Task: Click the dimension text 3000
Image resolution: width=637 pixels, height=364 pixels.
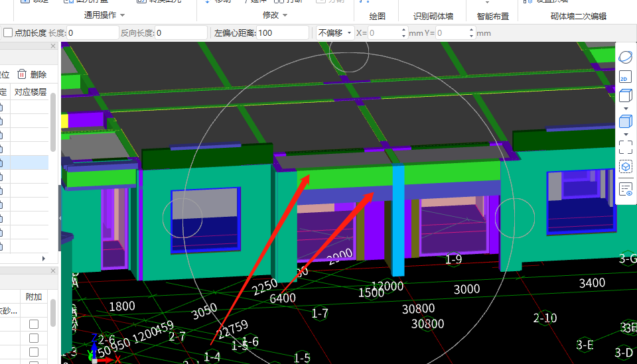Action: click(x=466, y=289)
